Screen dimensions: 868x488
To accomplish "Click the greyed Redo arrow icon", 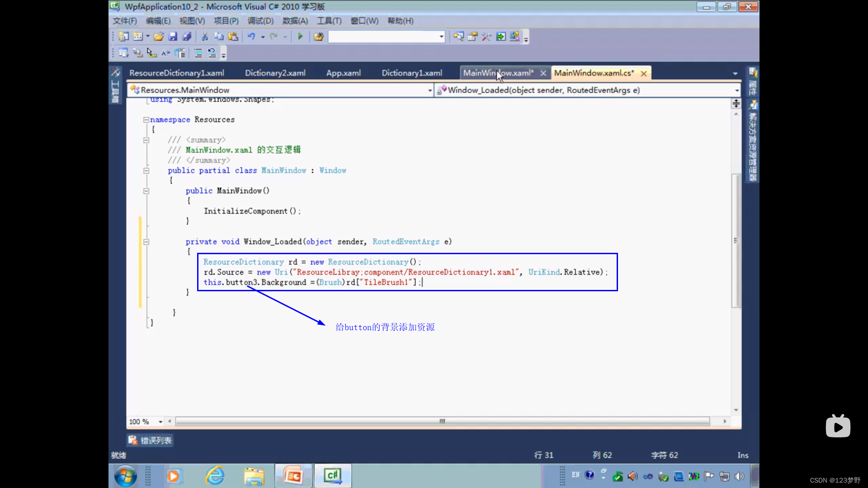I will point(274,37).
